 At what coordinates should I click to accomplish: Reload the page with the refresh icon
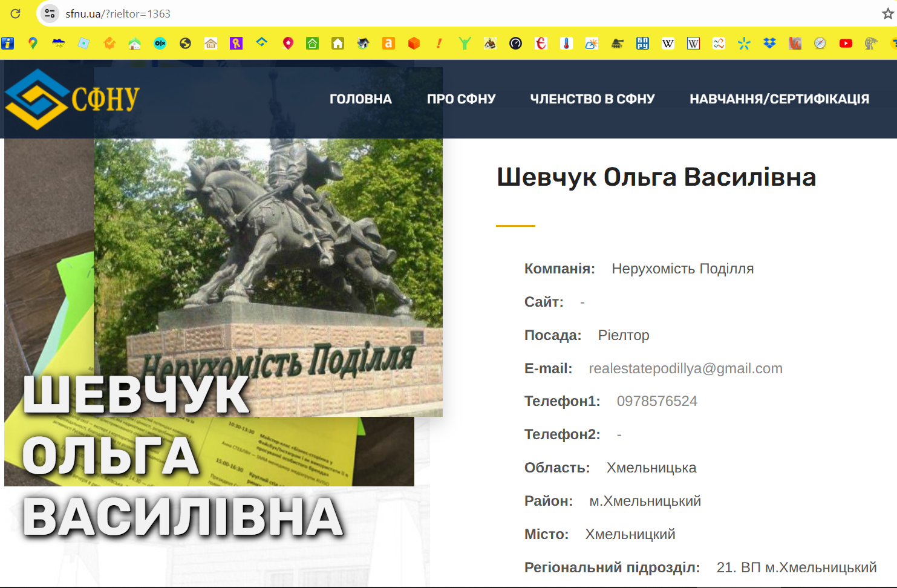pyautogui.click(x=15, y=13)
